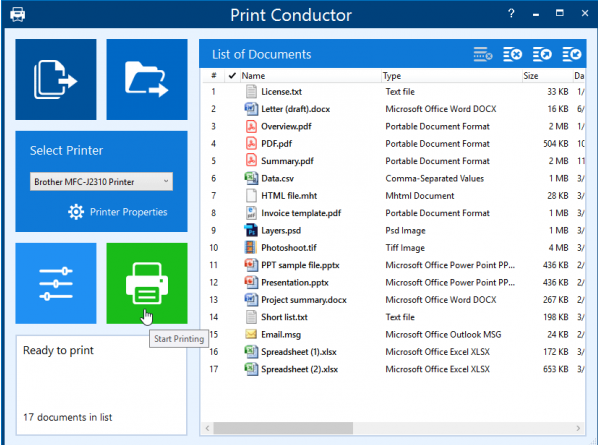Image resolution: width=598 pixels, height=445 pixels.
Task: Click the Comma-Separated Values type cell
Action: pos(434,178)
